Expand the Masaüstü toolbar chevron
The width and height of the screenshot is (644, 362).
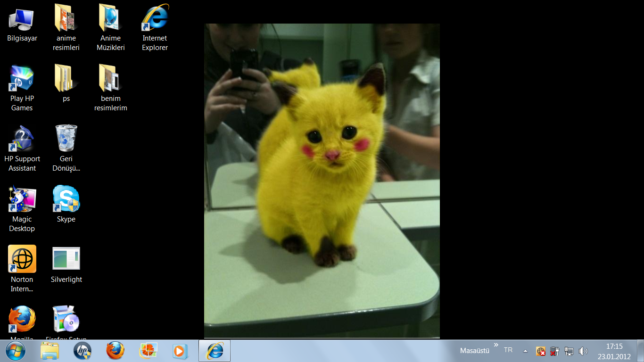pyautogui.click(x=496, y=345)
